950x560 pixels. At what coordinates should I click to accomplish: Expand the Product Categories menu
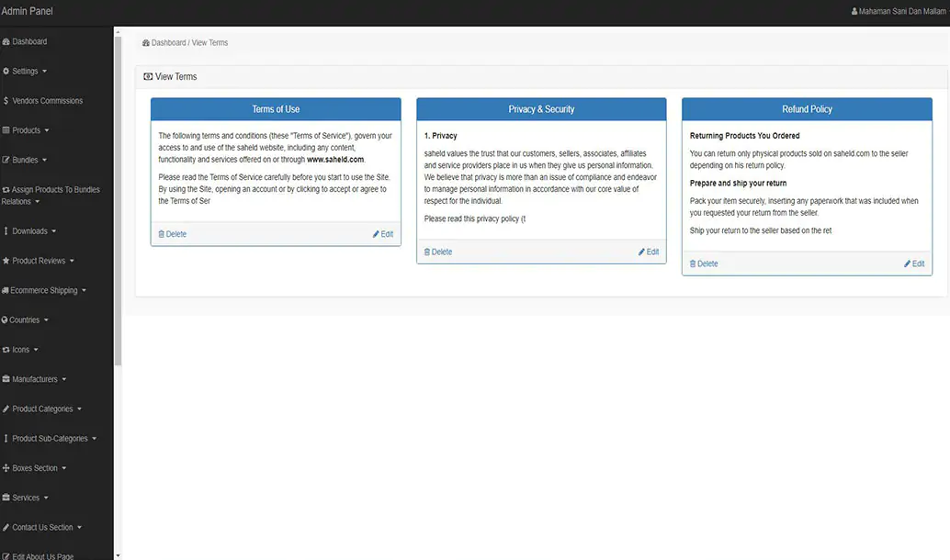point(80,409)
